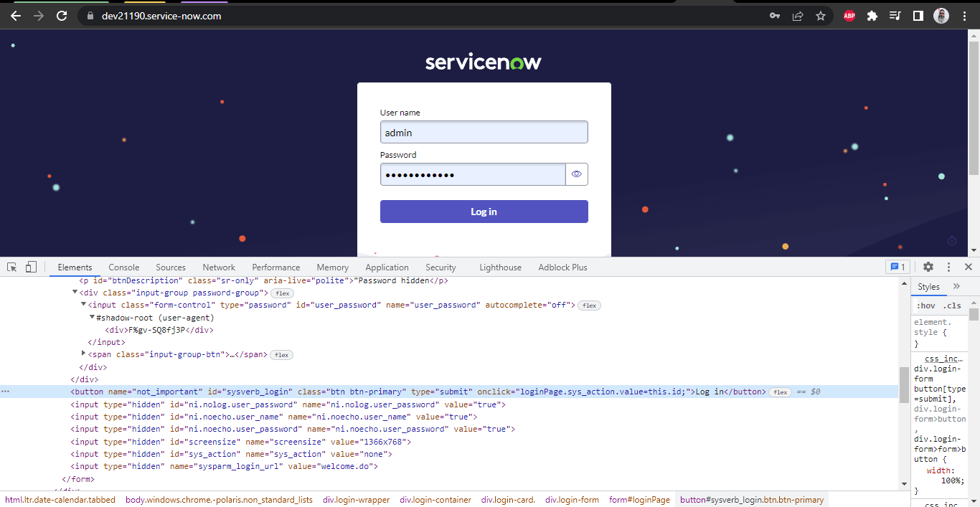This screenshot has width=980, height=507.
Task: Open the Network tab in DevTools
Action: click(x=218, y=267)
